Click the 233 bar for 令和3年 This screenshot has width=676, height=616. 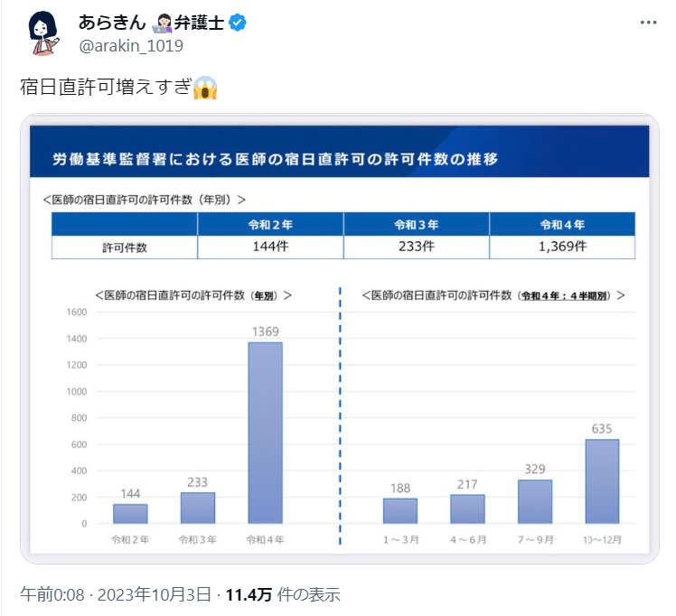198,508
